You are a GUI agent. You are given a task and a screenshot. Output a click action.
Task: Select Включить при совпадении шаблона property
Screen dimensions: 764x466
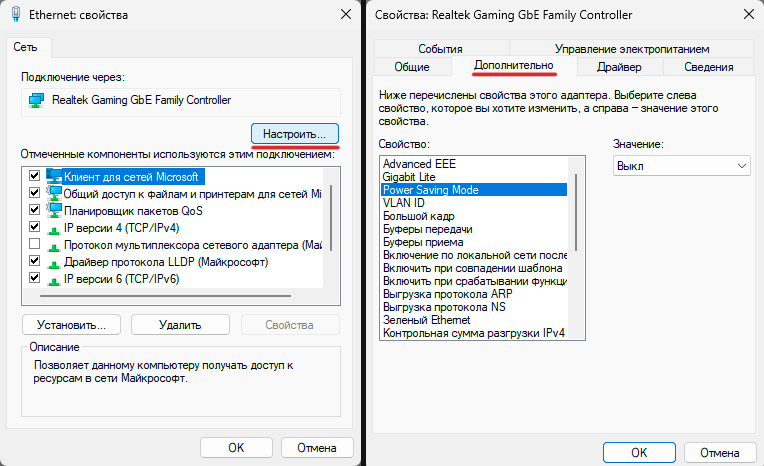point(474,268)
